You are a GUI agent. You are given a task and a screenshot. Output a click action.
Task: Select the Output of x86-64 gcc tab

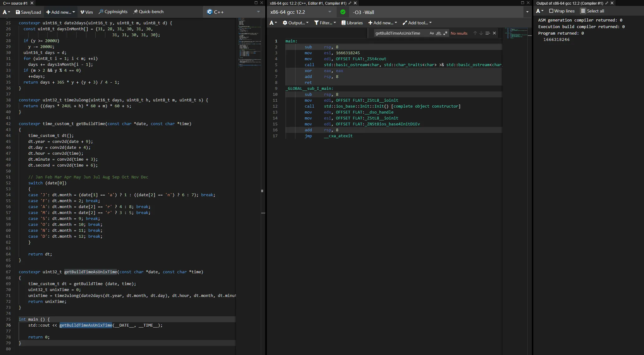pyautogui.click(x=570, y=3)
